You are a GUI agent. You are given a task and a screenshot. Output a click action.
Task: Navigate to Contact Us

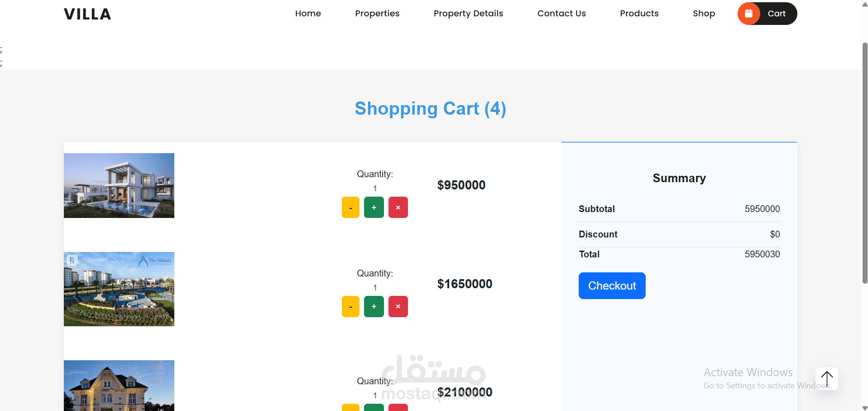click(561, 14)
